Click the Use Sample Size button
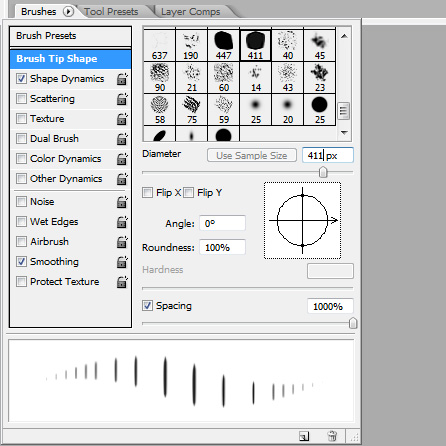446x446 pixels. click(252, 156)
